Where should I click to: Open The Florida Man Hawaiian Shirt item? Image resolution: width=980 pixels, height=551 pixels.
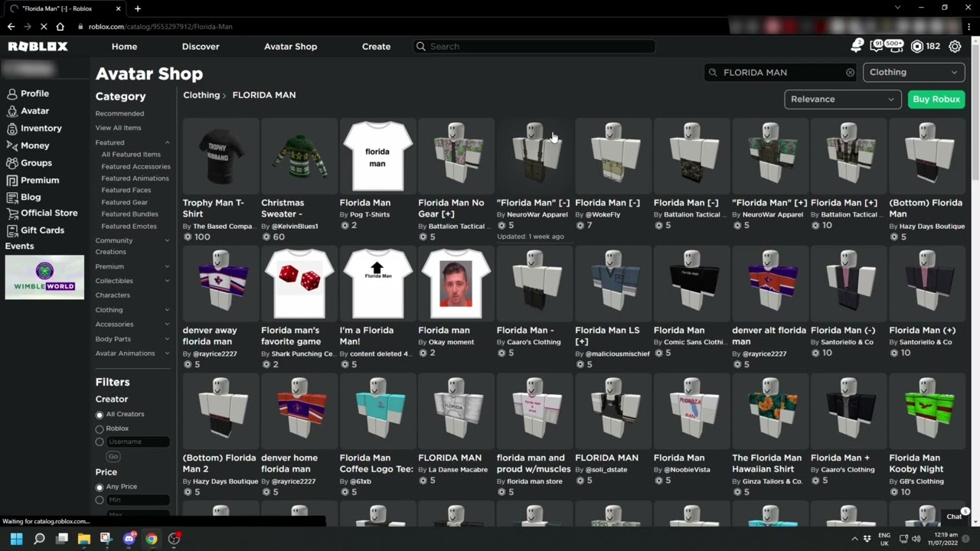pos(769,411)
